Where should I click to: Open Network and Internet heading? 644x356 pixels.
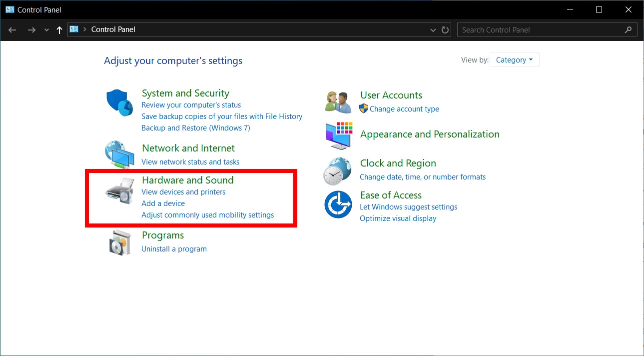coord(188,148)
